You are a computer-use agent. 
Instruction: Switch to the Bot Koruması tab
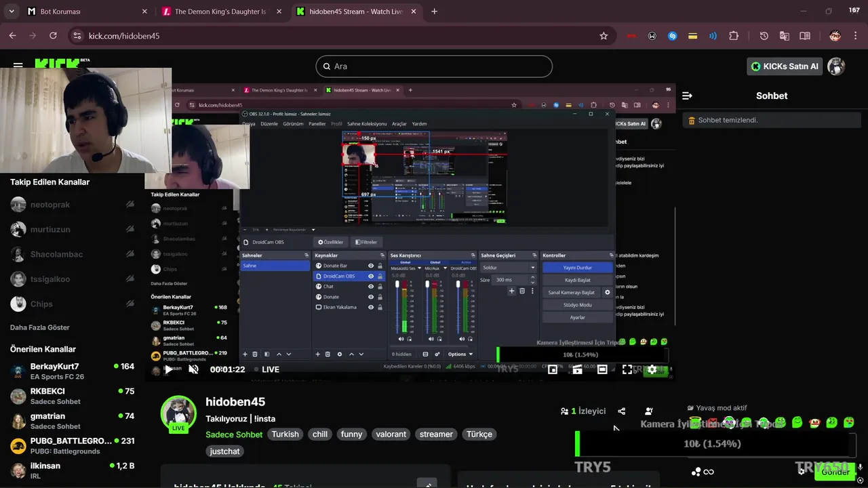click(87, 12)
